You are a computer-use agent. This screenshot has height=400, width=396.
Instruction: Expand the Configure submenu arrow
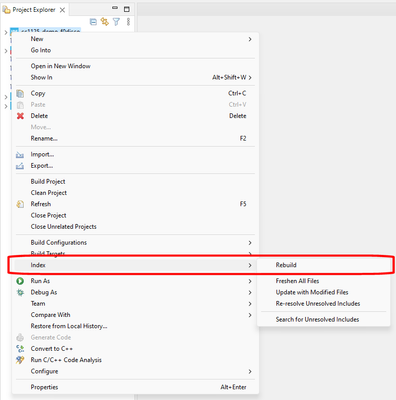pyautogui.click(x=250, y=371)
